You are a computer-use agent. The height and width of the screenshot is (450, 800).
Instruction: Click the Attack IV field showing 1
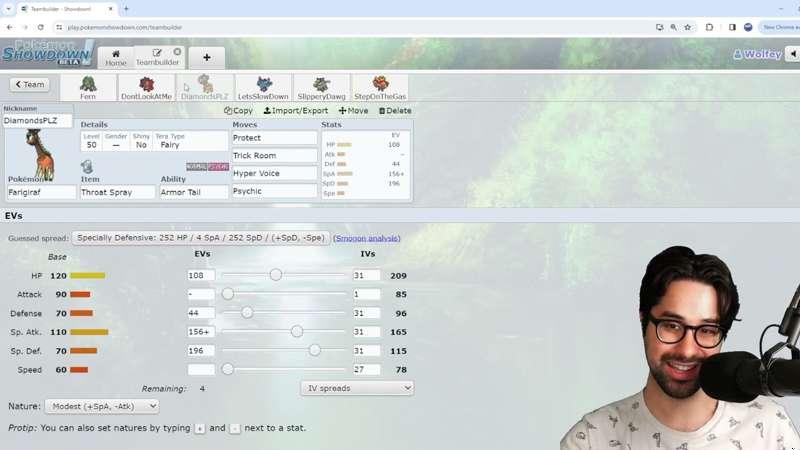coord(366,294)
